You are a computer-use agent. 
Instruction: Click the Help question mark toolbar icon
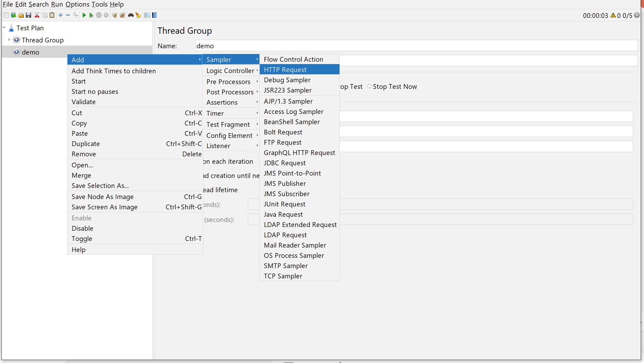[x=154, y=15]
